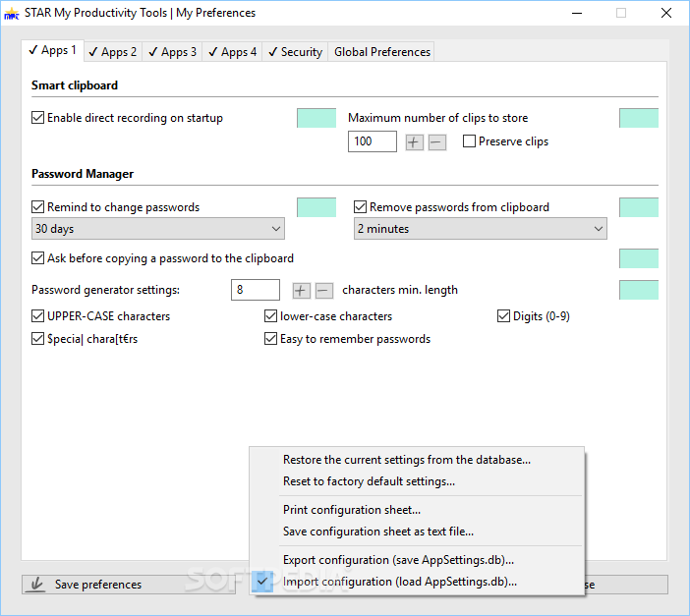Switch to the Apps 3 tab
This screenshot has height=616, width=690.
click(x=173, y=52)
